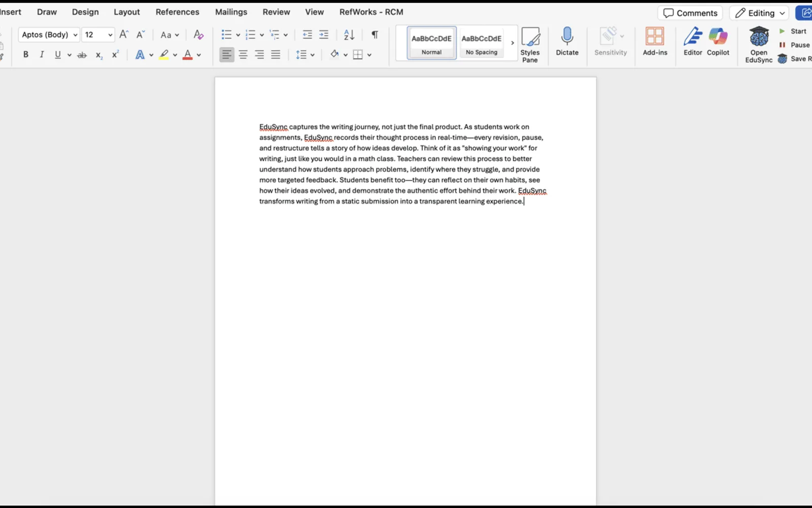The width and height of the screenshot is (812, 508).
Task: Justify the paragraph text
Action: pos(276,54)
